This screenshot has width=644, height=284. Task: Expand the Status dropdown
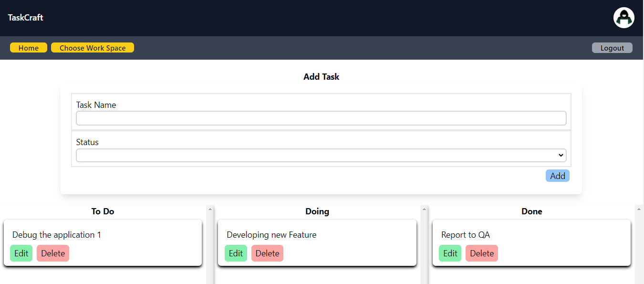(321, 155)
